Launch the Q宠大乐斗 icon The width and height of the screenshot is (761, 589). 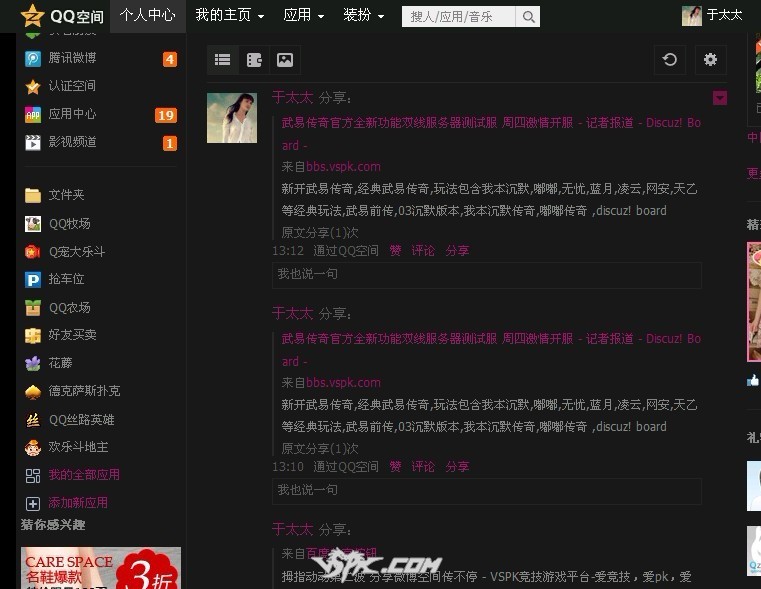[33, 252]
